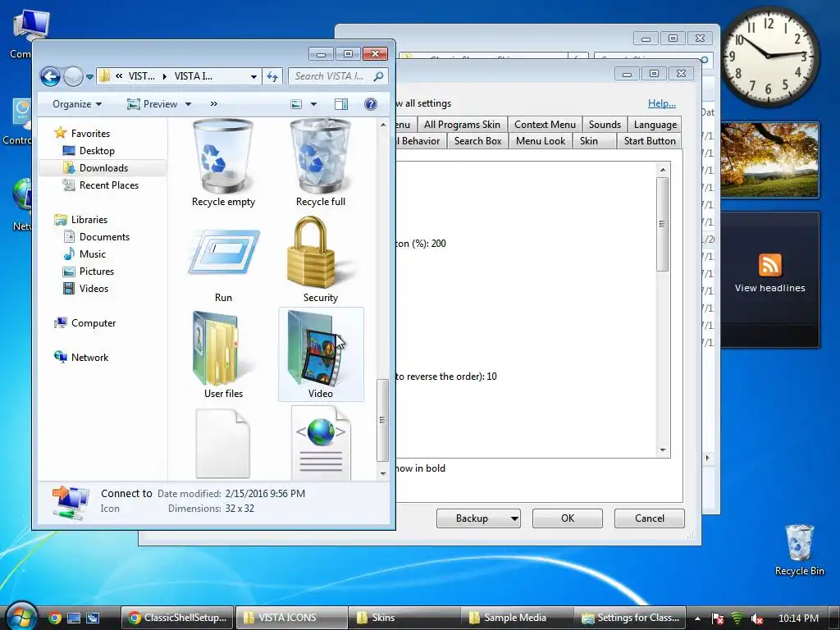This screenshot has width=840, height=630.
Task: Switch to Menu Look tab
Action: [541, 141]
